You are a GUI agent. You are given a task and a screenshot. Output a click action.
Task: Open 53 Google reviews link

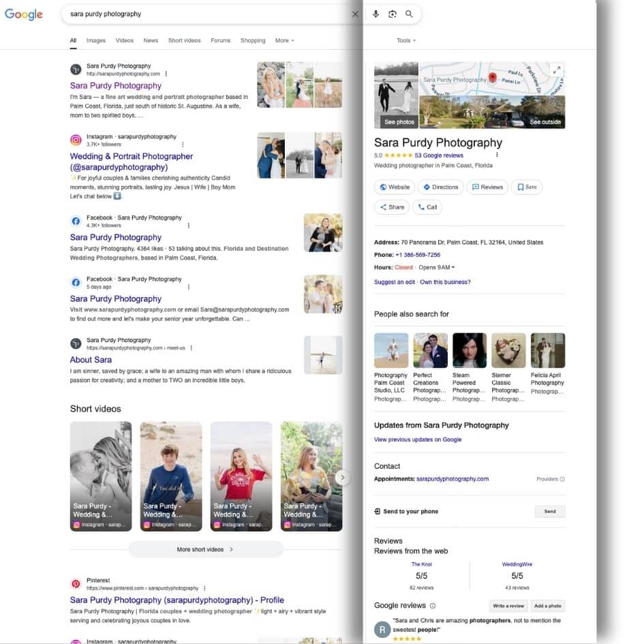[x=439, y=155]
